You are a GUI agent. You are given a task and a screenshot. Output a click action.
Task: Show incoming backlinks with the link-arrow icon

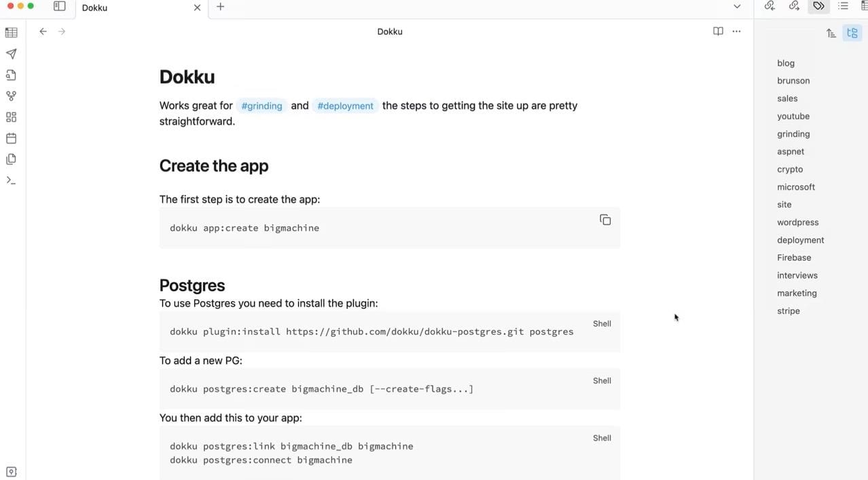pyautogui.click(x=770, y=6)
